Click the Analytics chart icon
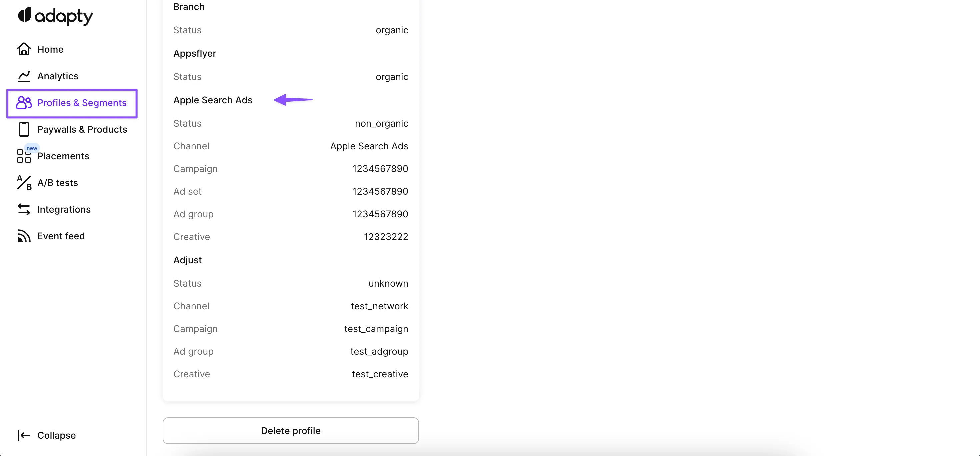 (x=24, y=76)
